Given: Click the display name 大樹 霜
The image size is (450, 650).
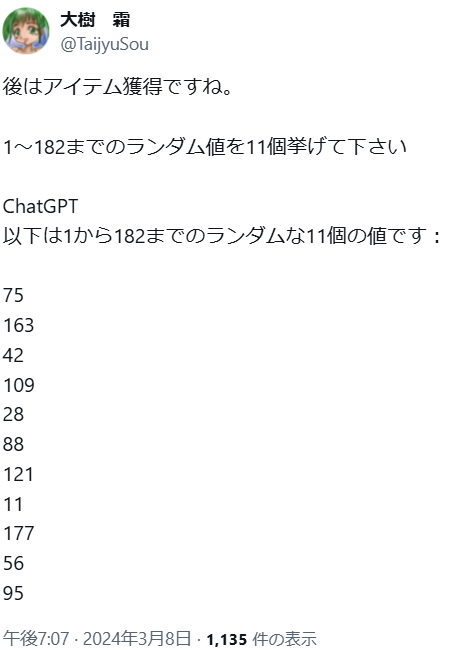Looking at the screenshot, I should pos(95,20).
